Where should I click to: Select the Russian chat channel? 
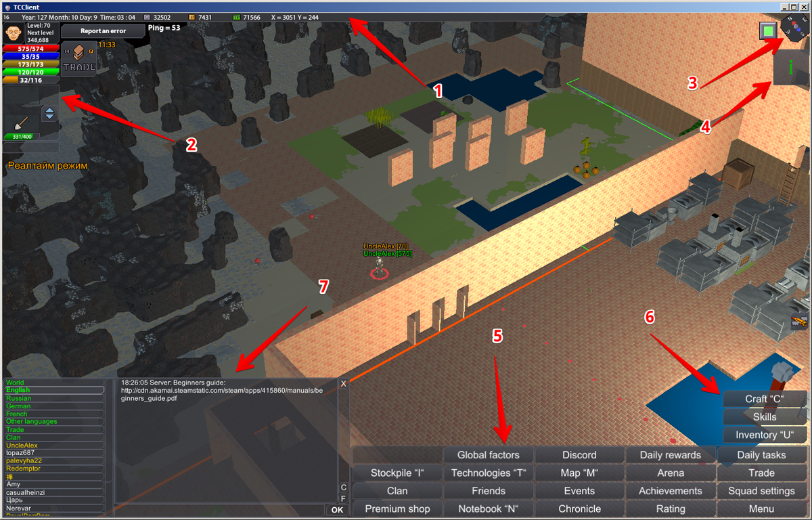pos(54,398)
